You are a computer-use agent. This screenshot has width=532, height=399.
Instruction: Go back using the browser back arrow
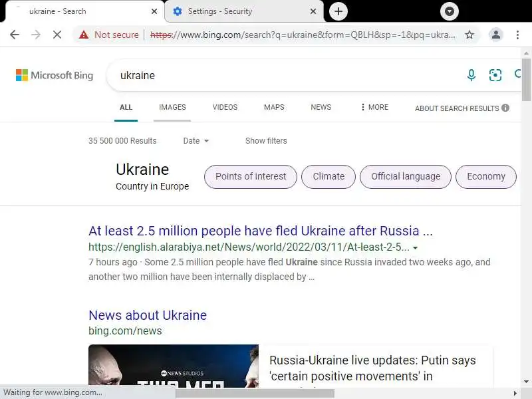click(x=15, y=35)
